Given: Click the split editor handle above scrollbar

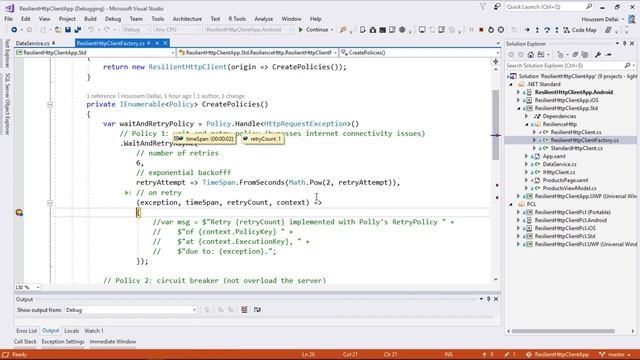Looking at the screenshot, I should click(496, 61).
